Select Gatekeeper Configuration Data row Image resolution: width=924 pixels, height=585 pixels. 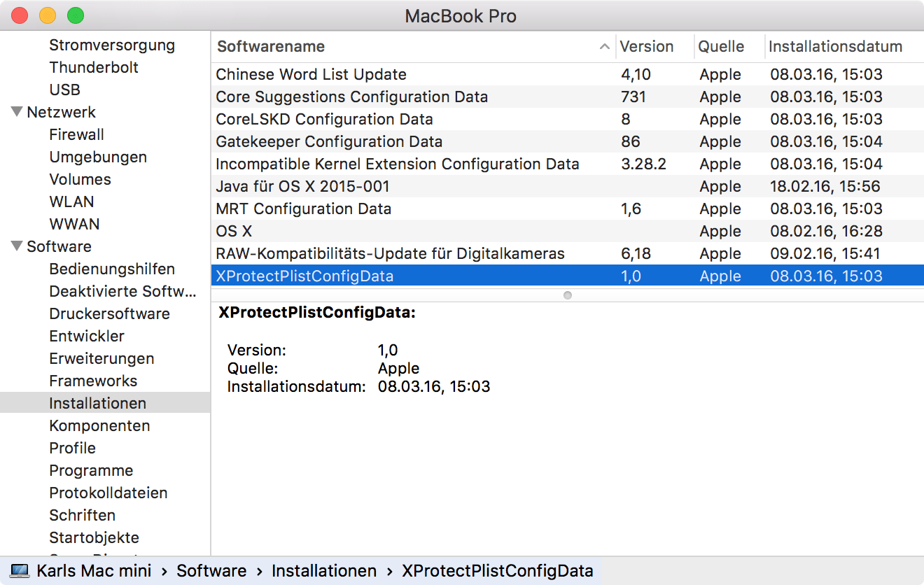click(x=568, y=141)
